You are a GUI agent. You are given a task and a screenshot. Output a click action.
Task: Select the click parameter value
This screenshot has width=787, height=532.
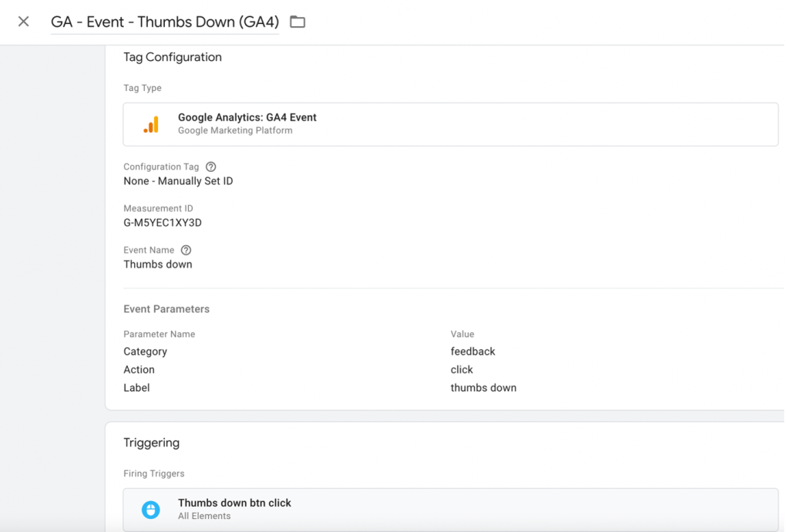pos(462,370)
